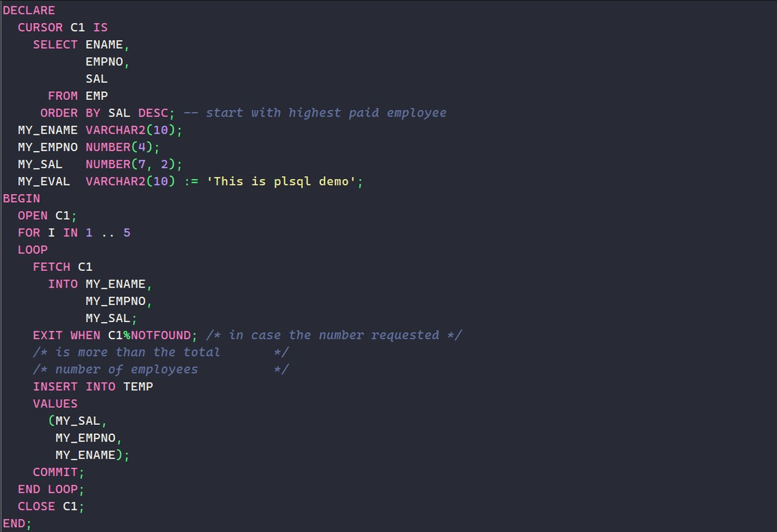The width and height of the screenshot is (777, 532).
Task: Click the CLOSE keyword
Action: click(37, 506)
